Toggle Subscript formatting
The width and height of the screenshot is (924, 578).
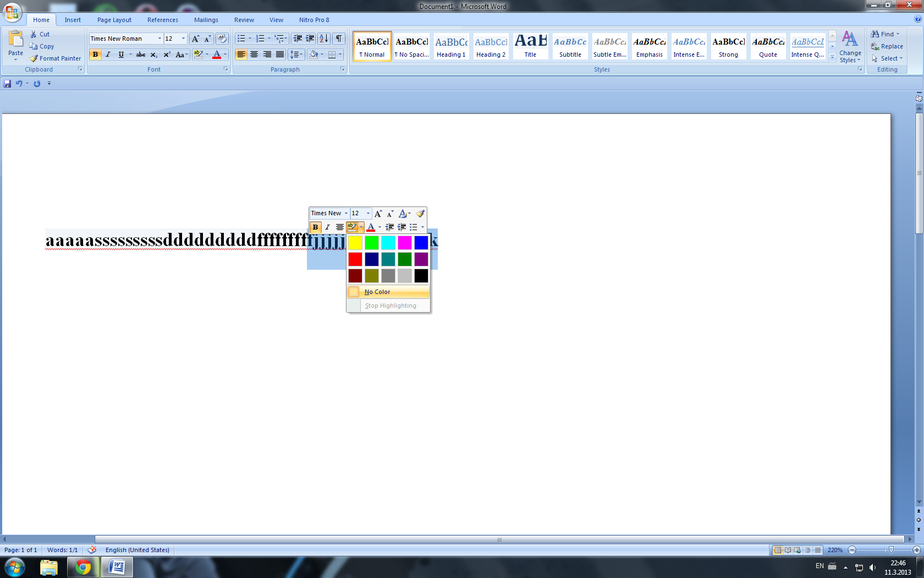click(154, 54)
